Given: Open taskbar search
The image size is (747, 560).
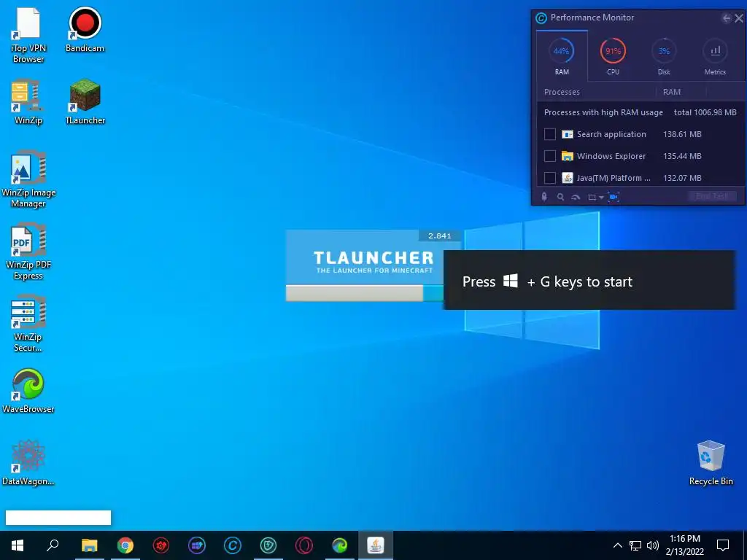Looking at the screenshot, I should click(x=53, y=545).
